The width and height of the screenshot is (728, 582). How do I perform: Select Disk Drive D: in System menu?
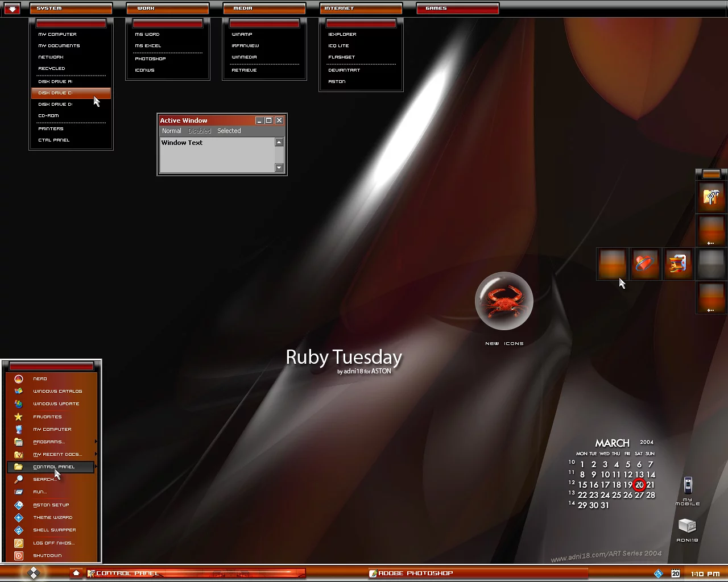[55, 104]
